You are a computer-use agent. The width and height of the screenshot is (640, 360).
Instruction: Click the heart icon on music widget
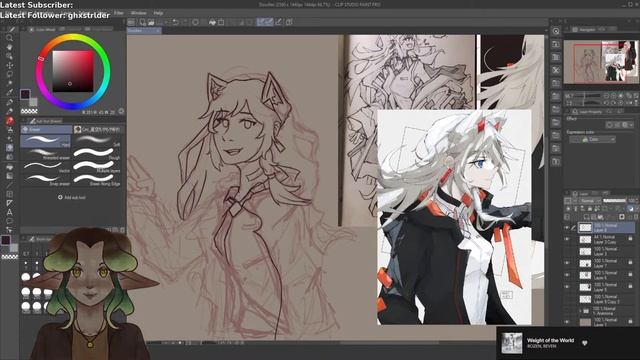pyautogui.click(x=584, y=343)
